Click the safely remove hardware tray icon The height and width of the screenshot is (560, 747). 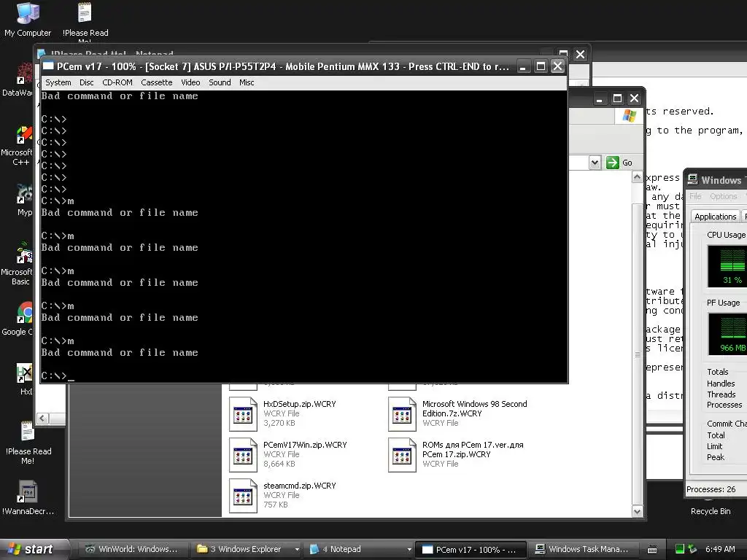[692, 549]
